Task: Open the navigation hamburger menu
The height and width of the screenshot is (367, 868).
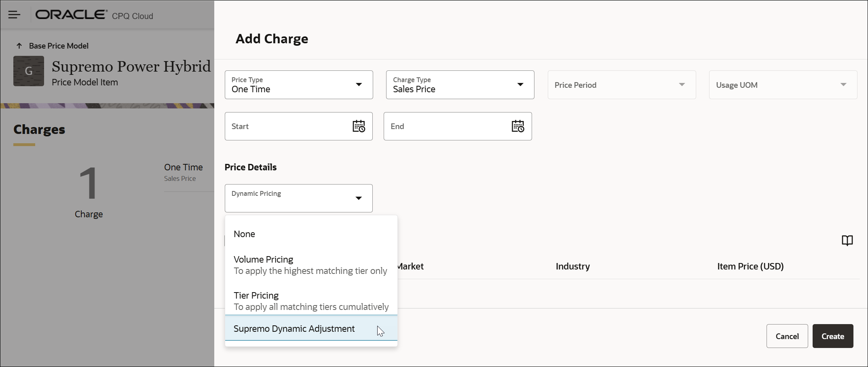Action: (x=14, y=15)
